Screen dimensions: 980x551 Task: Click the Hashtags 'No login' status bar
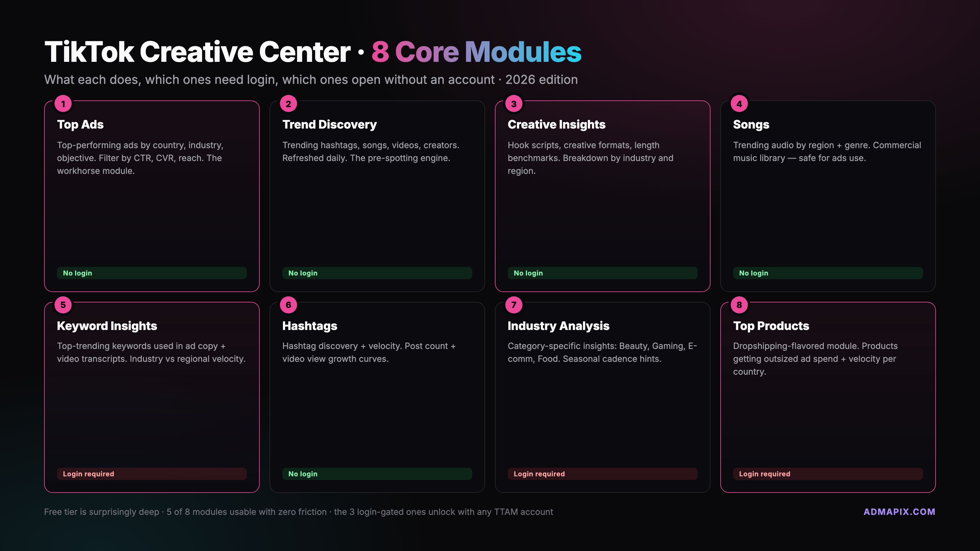pos(377,474)
